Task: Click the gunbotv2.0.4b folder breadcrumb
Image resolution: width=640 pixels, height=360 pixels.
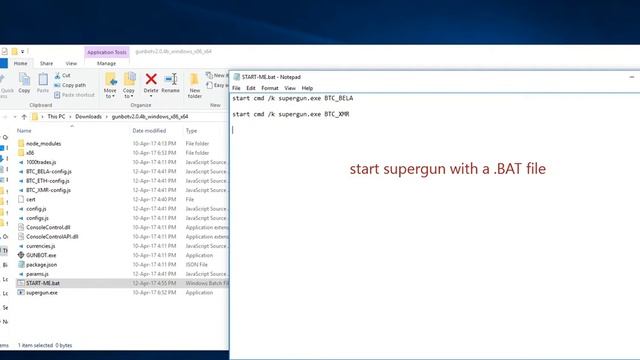Action: [x=150, y=117]
